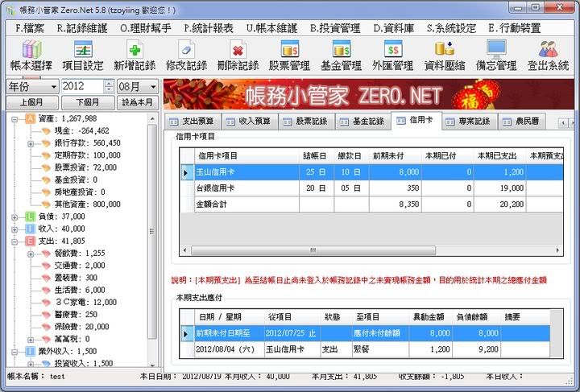Viewport: 580px width, 392px height.
Task: Switch to 農民曆 tab
Action: click(521, 122)
